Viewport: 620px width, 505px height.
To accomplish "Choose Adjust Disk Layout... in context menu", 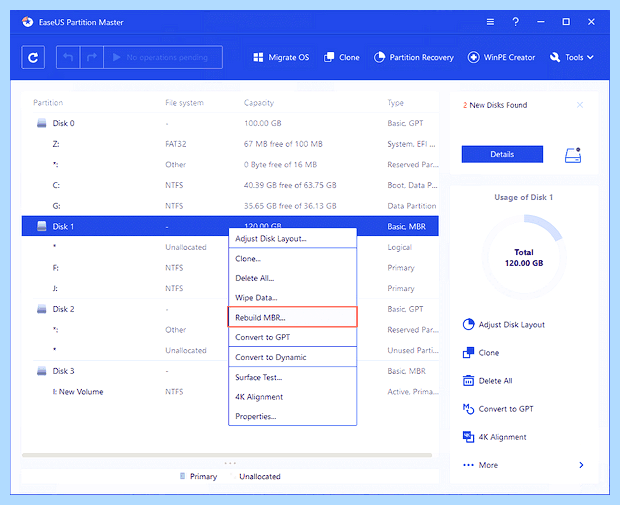I will [x=293, y=238].
